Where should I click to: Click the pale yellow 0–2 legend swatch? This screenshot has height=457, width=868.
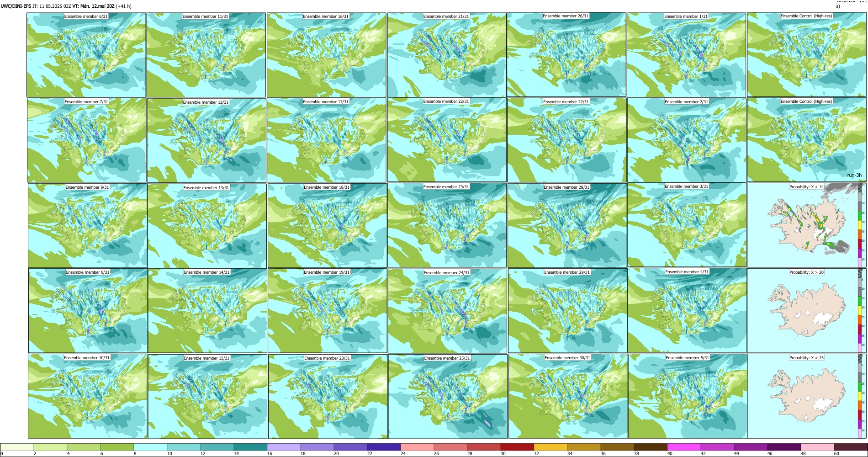(17, 447)
